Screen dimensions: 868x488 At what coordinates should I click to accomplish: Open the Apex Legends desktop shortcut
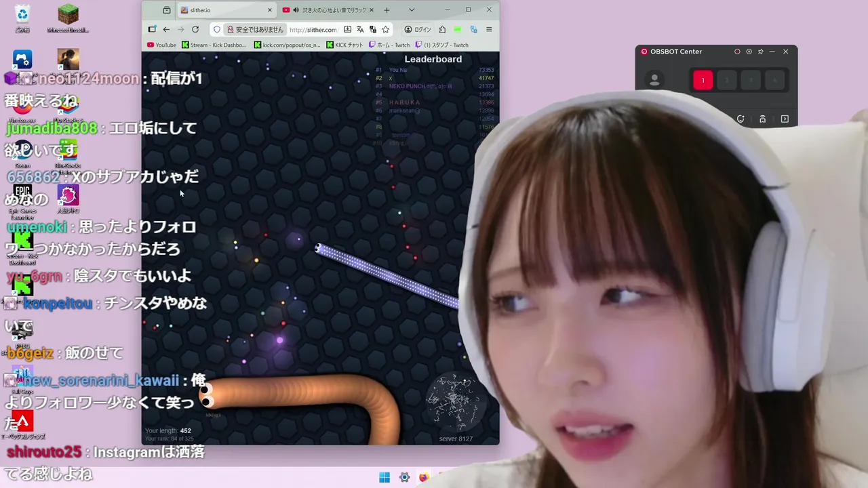[x=22, y=425]
